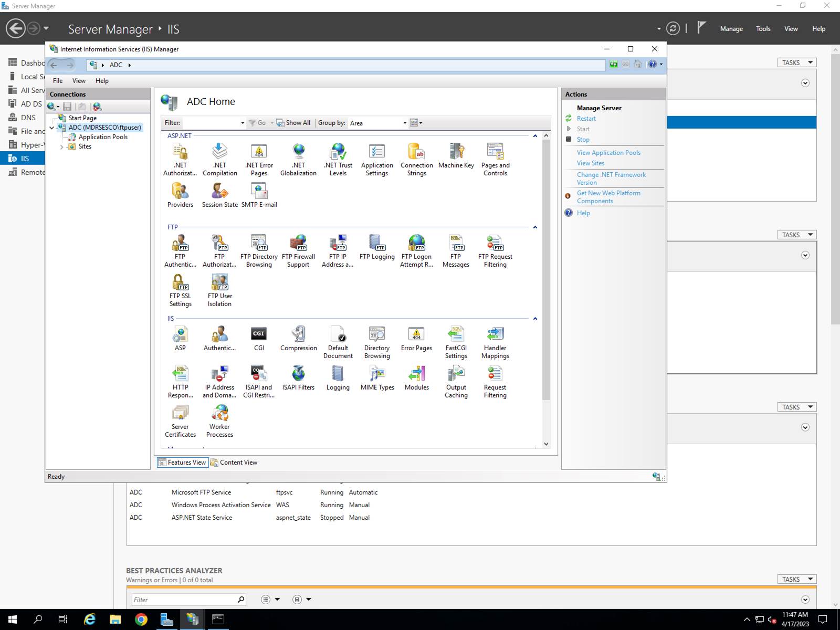Click Stop in Actions pane
840x630 pixels.
click(x=583, y=140)
